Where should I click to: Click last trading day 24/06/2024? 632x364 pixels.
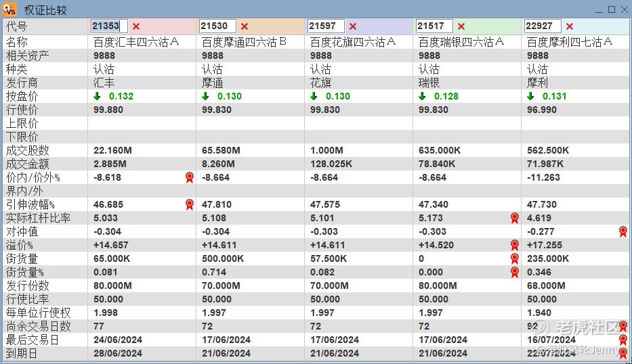point(118,340)
